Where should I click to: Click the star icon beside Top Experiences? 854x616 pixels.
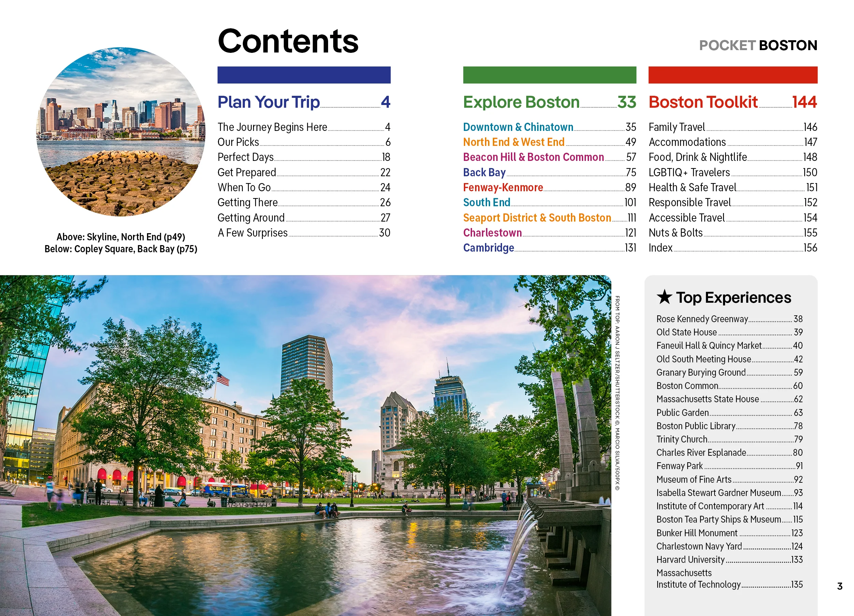pos(664,297)
